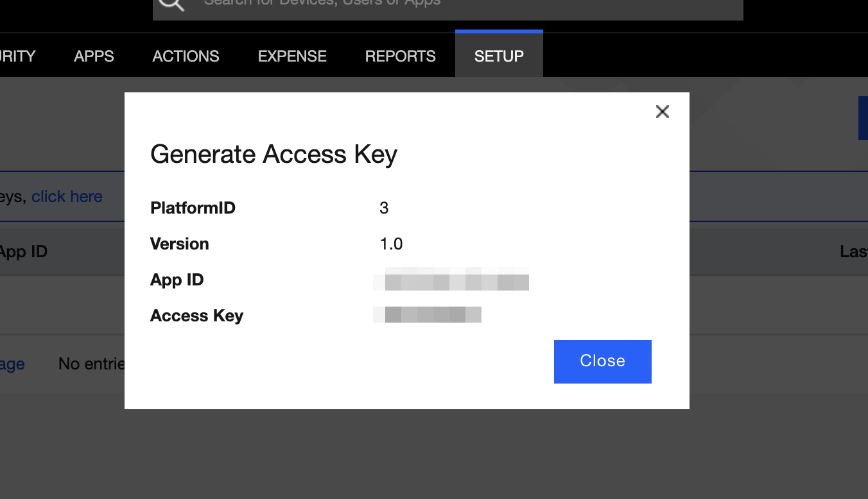The height and width of the screenshot is (499, 868).
Task: Click the blue Close button
Action: click(x=602, y=361)
